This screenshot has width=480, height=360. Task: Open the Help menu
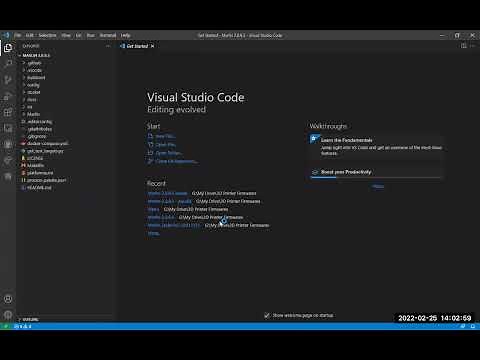click(x=125, y=35)
